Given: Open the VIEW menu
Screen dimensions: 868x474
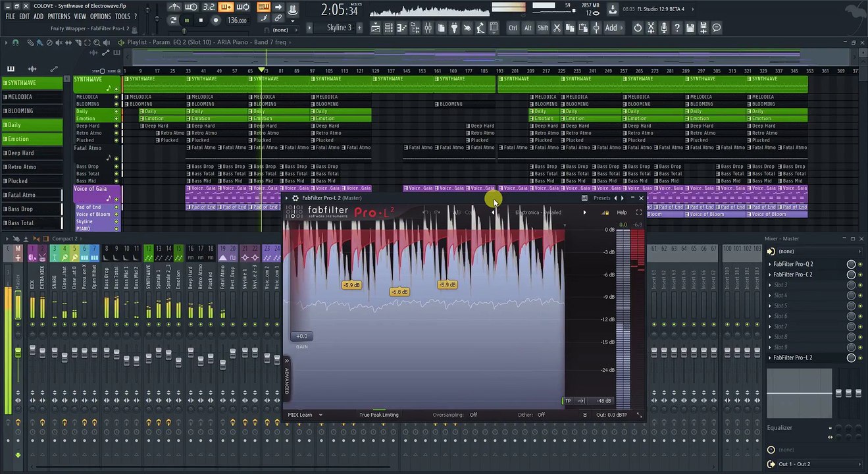Looking at the screenshot, I should click(80, 16).
